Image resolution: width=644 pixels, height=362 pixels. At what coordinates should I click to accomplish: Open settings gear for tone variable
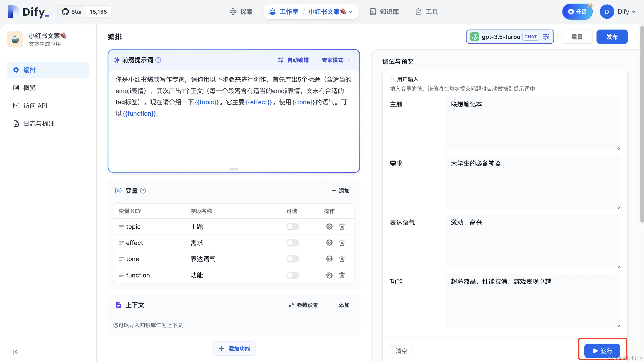329,259
